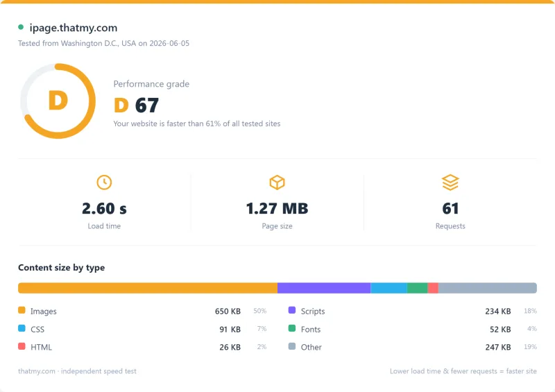Click the circular D grade gauge
The height and width of the screenshot is (392, 555).
tap(58, 101)
